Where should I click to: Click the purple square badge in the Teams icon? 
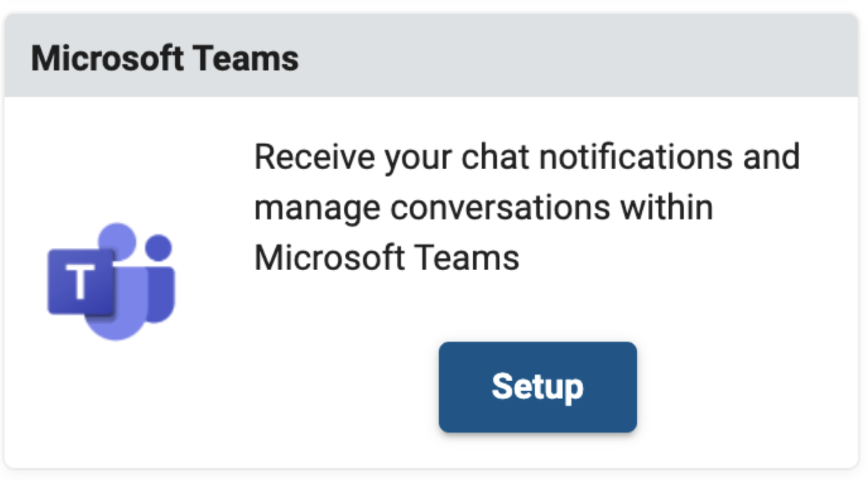click(x=81, y=282)
